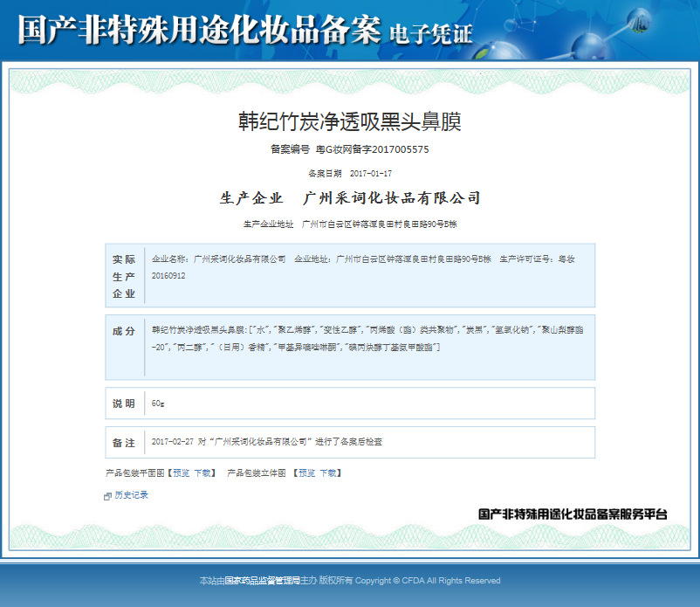The width and height of the screenshot is (700, 607).
Task: Click the 生产企业地址 address line
Action: [x=349, y=224]
